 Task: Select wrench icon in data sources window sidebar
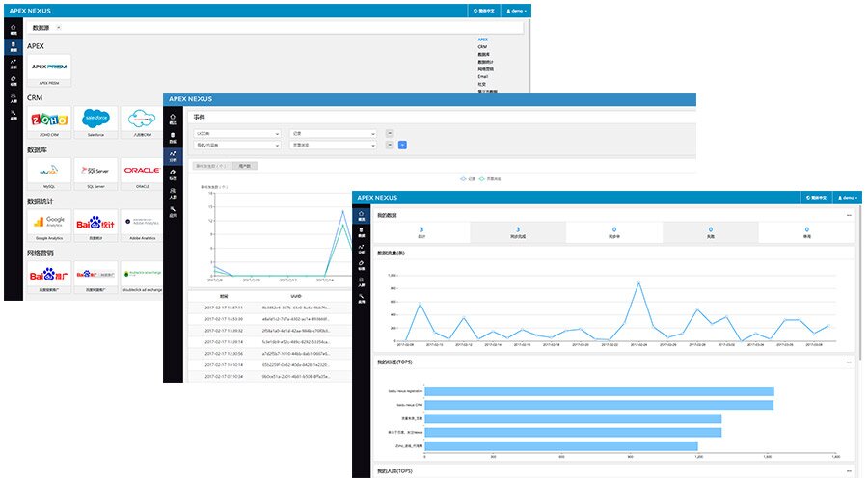pos(14,115)
